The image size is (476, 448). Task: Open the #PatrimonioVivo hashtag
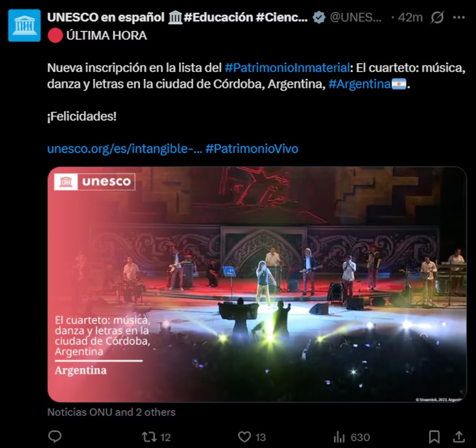(x=252, y=149)
